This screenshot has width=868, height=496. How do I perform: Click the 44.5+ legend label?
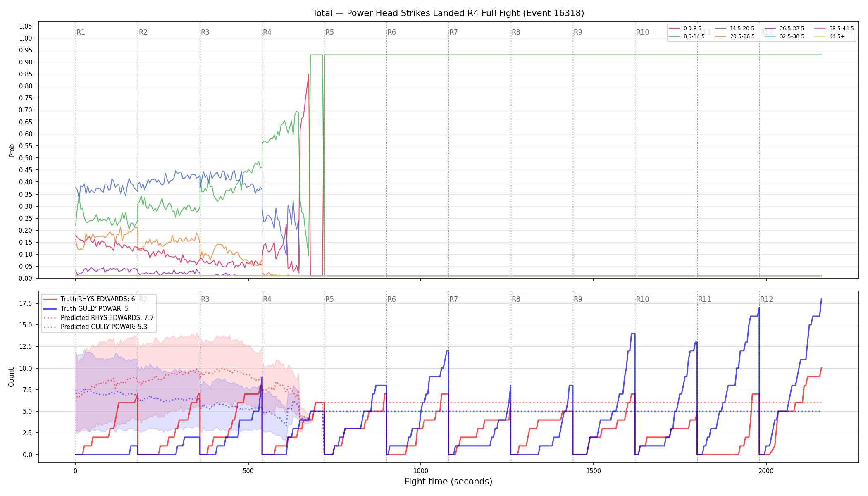[x=837, y=36]
